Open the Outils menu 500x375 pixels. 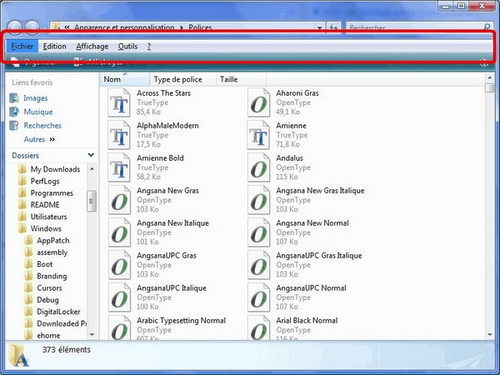pos(128,46)
